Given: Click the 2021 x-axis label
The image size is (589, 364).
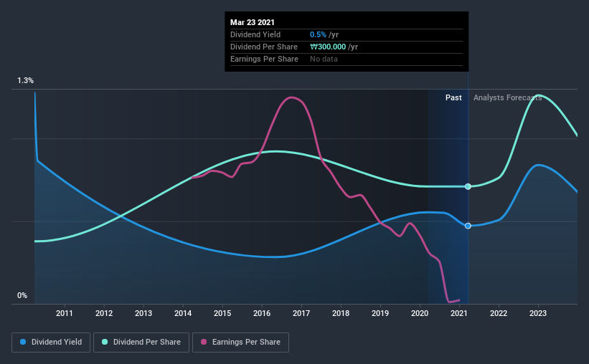Looking at the screenshot, I should point(459,313).
